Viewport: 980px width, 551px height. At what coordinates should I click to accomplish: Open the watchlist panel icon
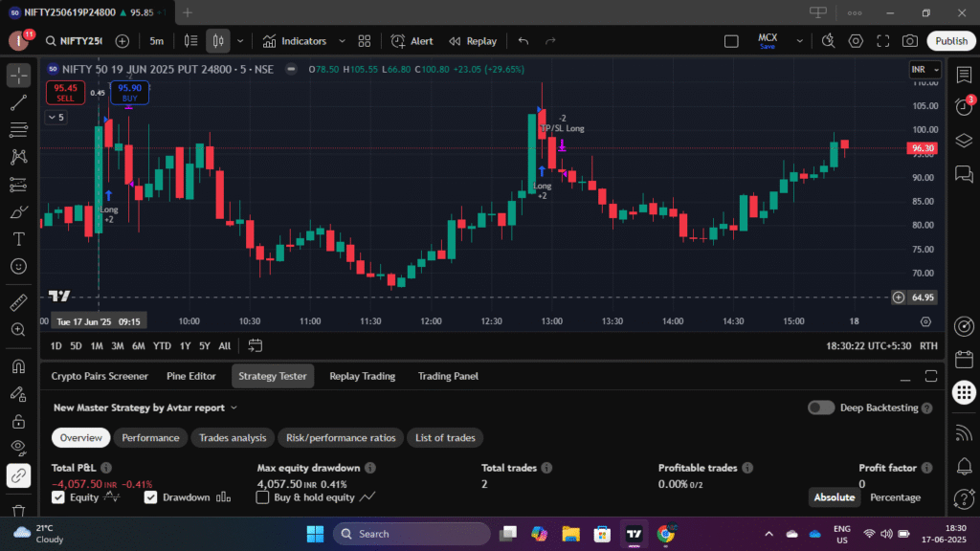point(964,75)
